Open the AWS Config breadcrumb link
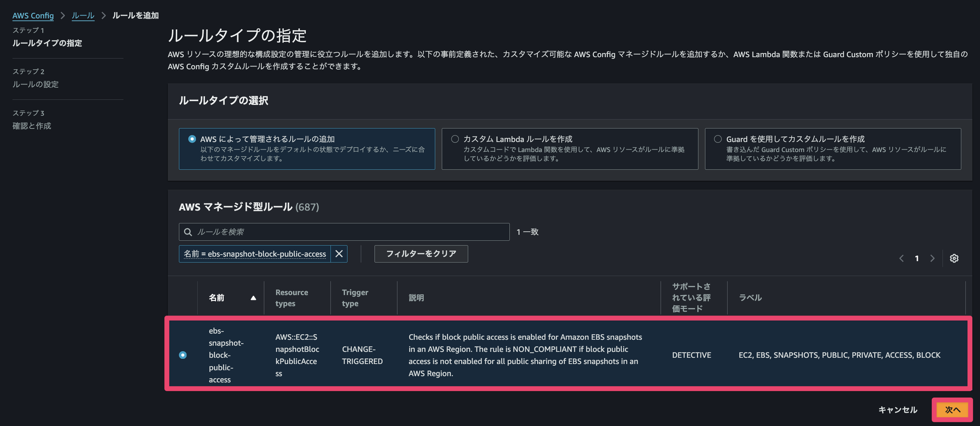The image size is (980, 426). [34, 16]
